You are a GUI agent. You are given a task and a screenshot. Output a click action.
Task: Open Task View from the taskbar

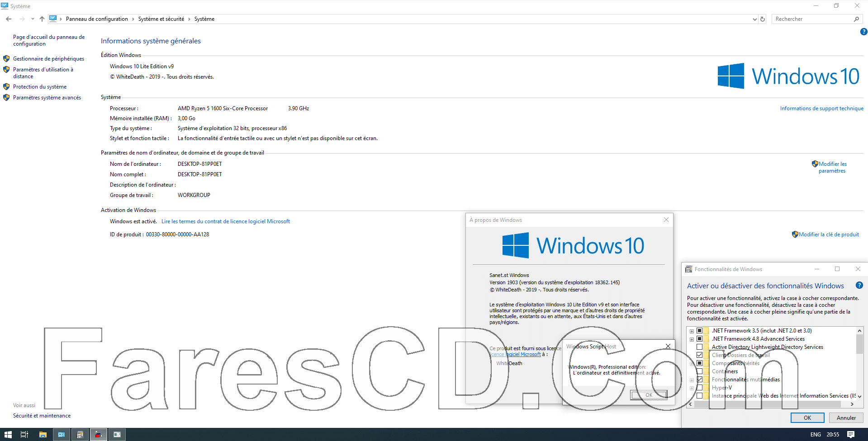pyautogui.click(x=24, y=435)
